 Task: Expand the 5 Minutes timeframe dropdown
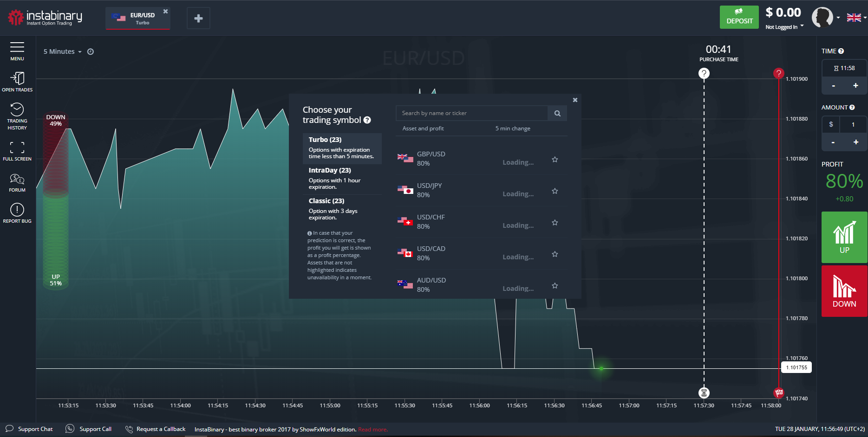pos(63,52)
